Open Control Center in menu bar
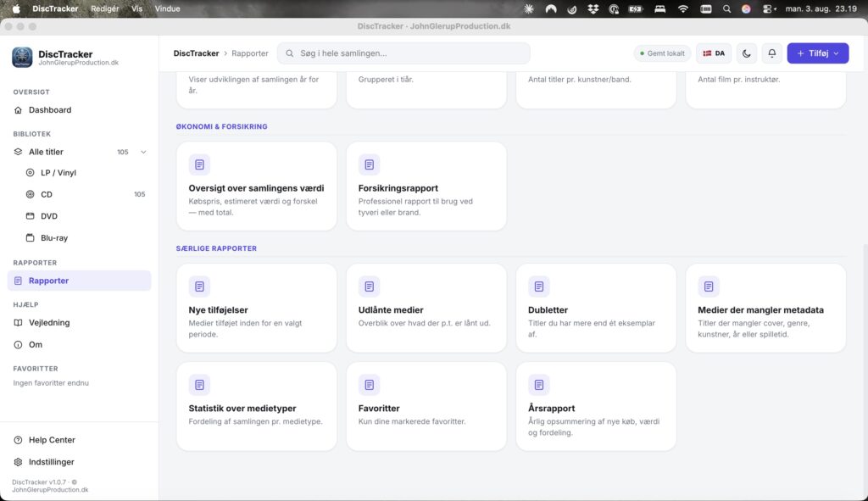868x501 pixels. 769,8
